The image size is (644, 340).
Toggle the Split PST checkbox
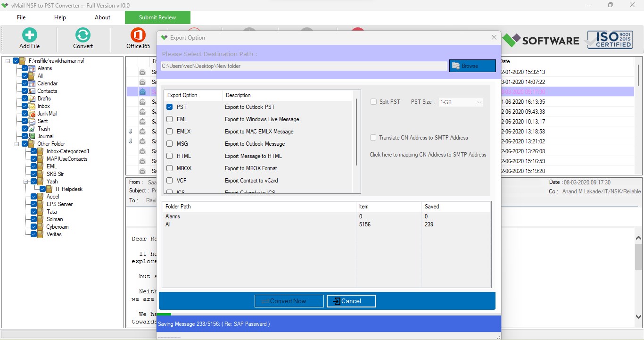373,102
